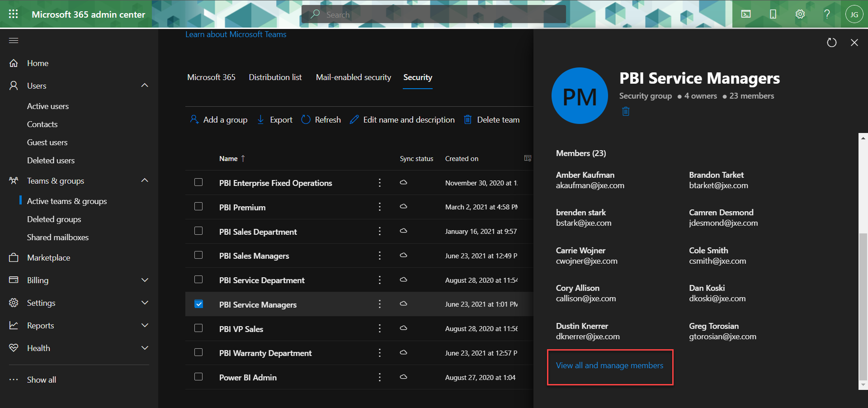The image size is (868, 408).
Task: Select the Security tab
Action: click(418, 77)
